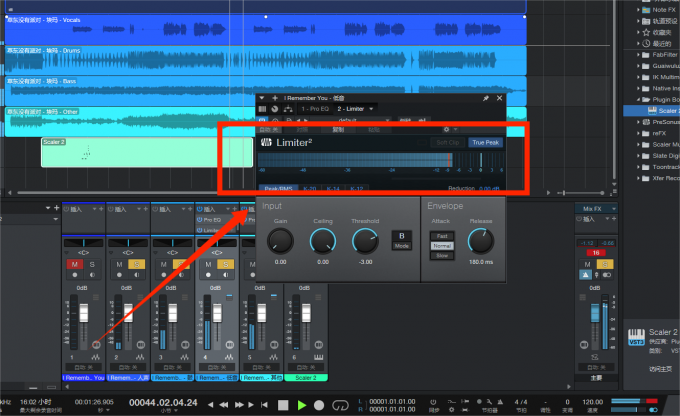Open channel editor icon on Scaler 2 channel

[319, 345]
